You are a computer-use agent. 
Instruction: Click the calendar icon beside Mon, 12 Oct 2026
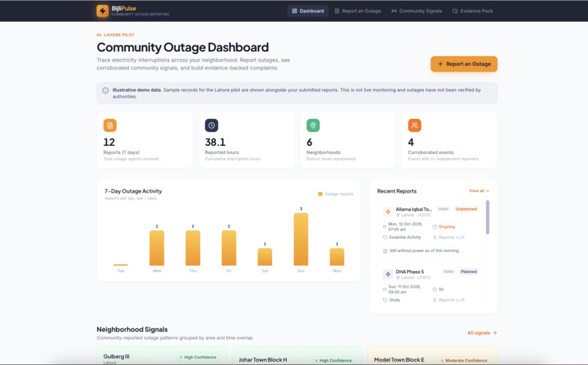(384, 227)
